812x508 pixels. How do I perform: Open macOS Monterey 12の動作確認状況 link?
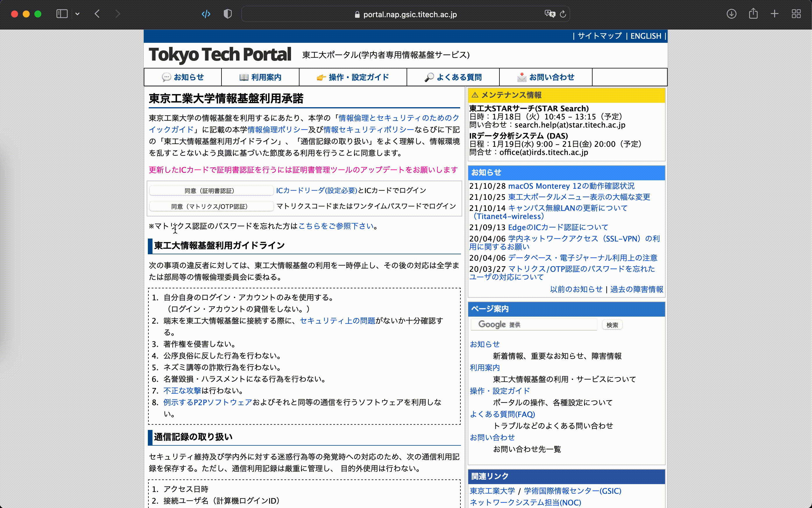point(571,186)
